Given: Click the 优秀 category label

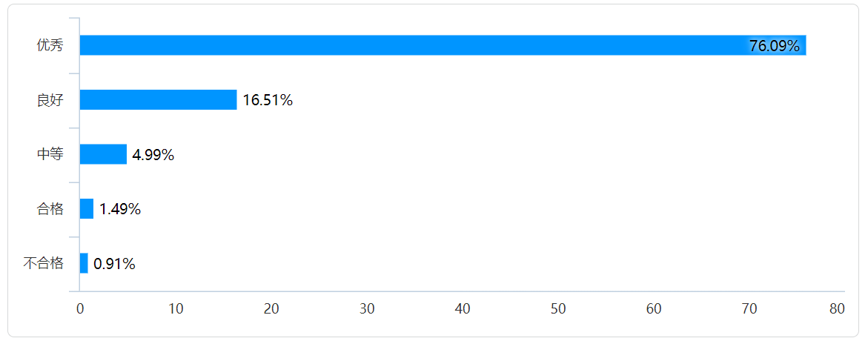Looking at the screenshot, I should coord(50,45).
